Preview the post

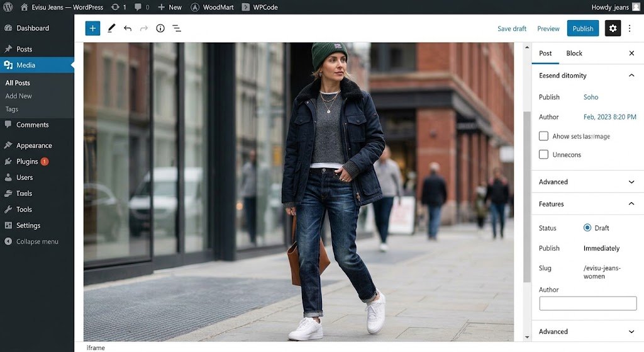(548, 28)
